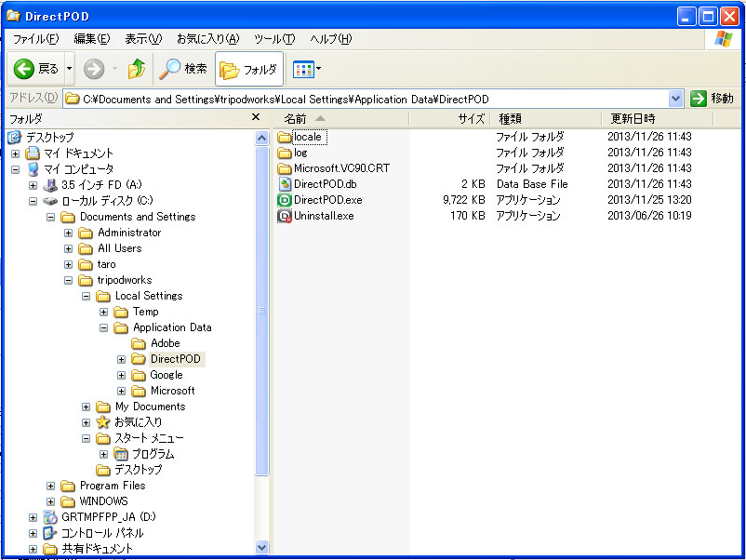The width and height of the screenshot is (746, 560).
Task: Click the Uninstall.exe file icon
Action: [285, 216]
